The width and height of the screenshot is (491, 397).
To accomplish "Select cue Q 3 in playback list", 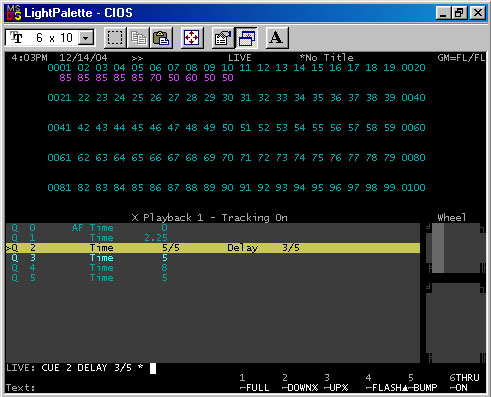I will coord(213,258).
